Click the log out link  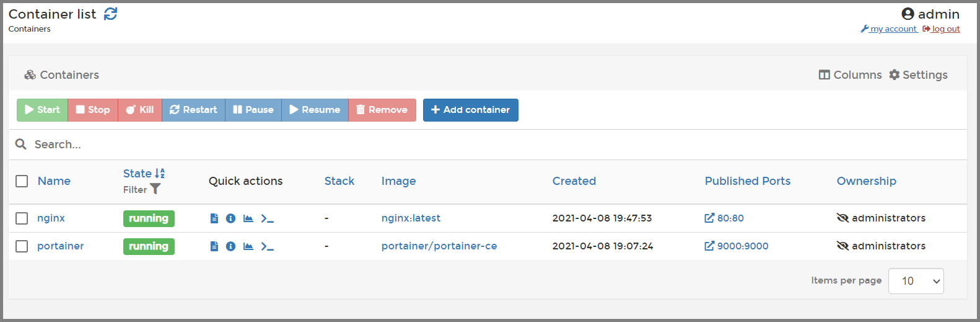pos(941,29)
